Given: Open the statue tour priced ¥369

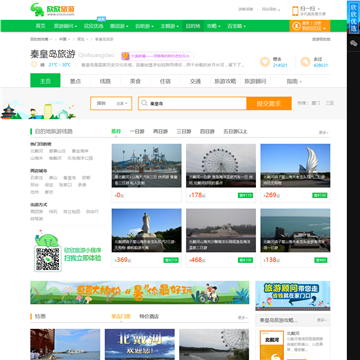Looking at the screenshot, I should click(x=147, y=230).
